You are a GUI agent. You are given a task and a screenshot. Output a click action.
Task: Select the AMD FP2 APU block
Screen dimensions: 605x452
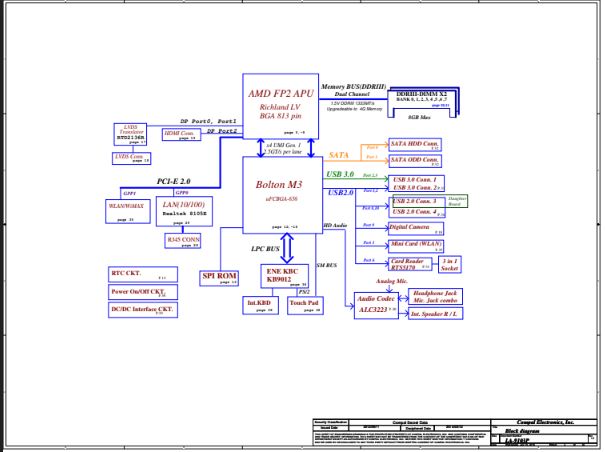(281, 106)
